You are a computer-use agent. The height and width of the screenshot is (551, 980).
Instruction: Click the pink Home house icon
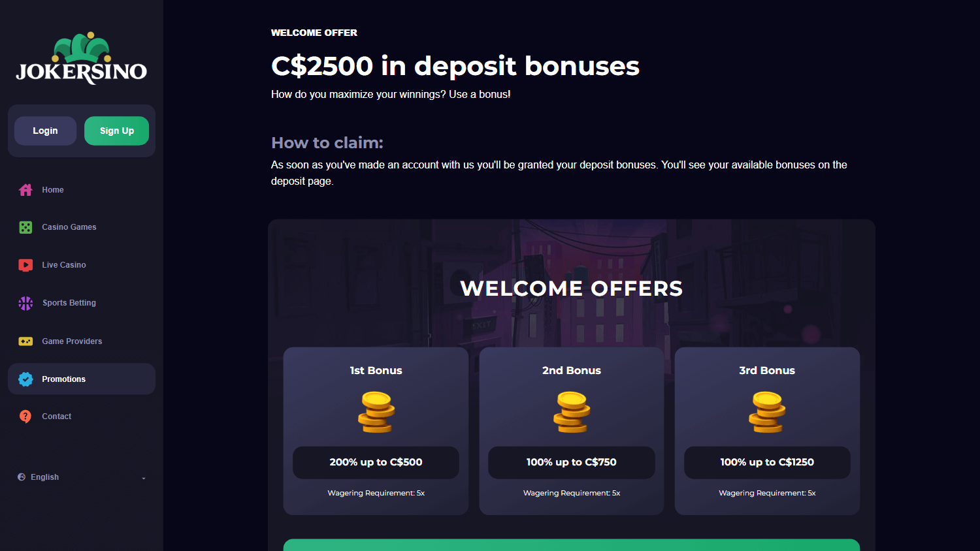25,190
